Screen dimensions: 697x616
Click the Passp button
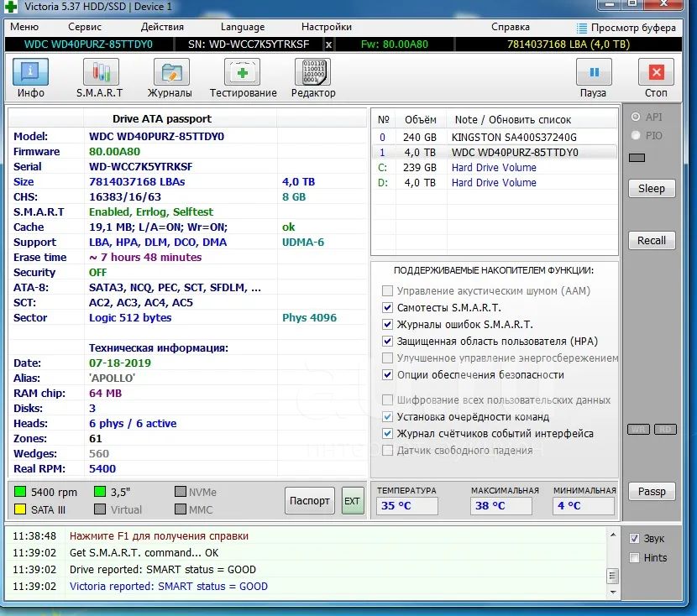(x=652, y=492)
